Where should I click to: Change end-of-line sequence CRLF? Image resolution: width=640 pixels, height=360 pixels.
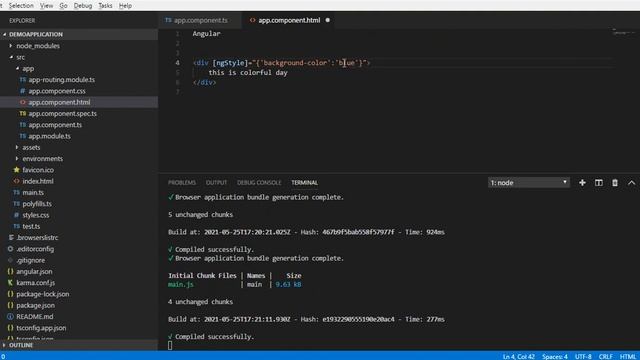pos(606,356)
